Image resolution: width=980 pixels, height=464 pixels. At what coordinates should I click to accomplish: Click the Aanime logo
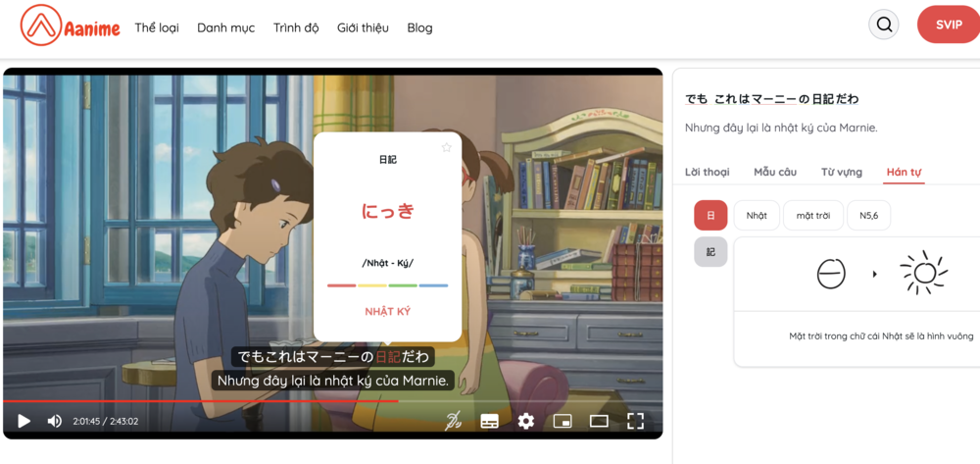[73, 26]
